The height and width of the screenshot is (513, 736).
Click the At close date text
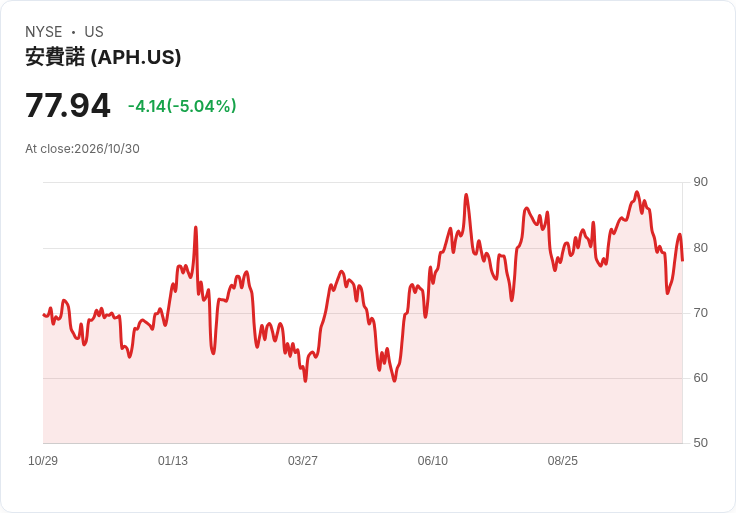(82, 149)
